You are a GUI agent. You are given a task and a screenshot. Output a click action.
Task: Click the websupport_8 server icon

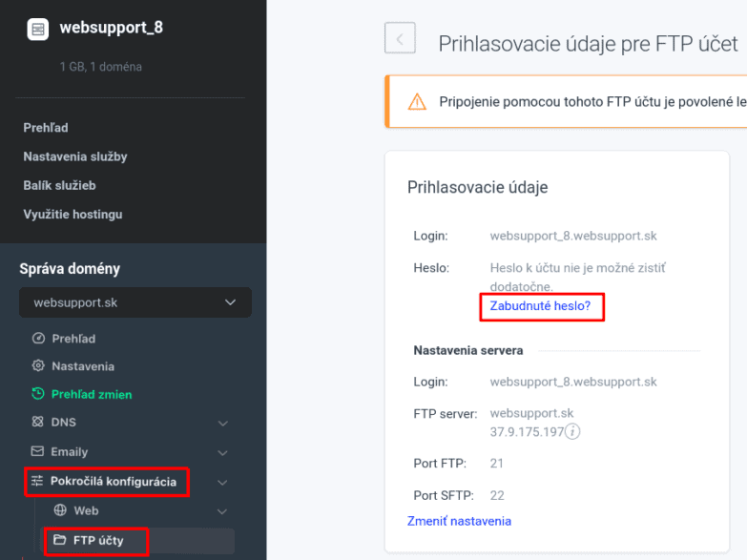tap(38, 30)
